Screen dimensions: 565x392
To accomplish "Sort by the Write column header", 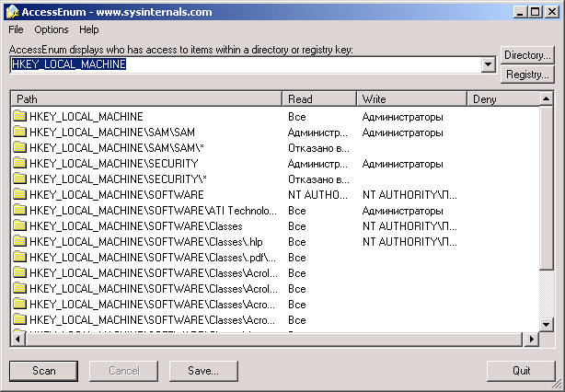I will (412, 99).
